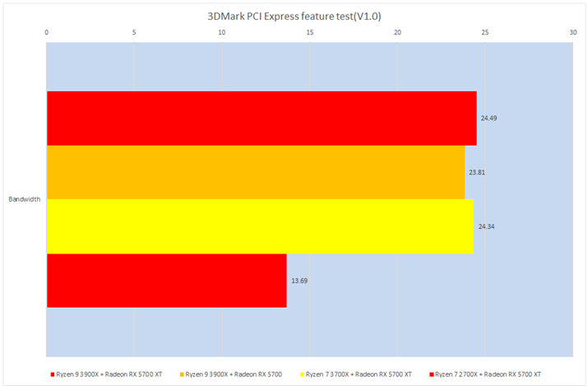Click the data label 24.49
Image resolution: width=588 pixels, height=386 pixels.
[489, 119]
